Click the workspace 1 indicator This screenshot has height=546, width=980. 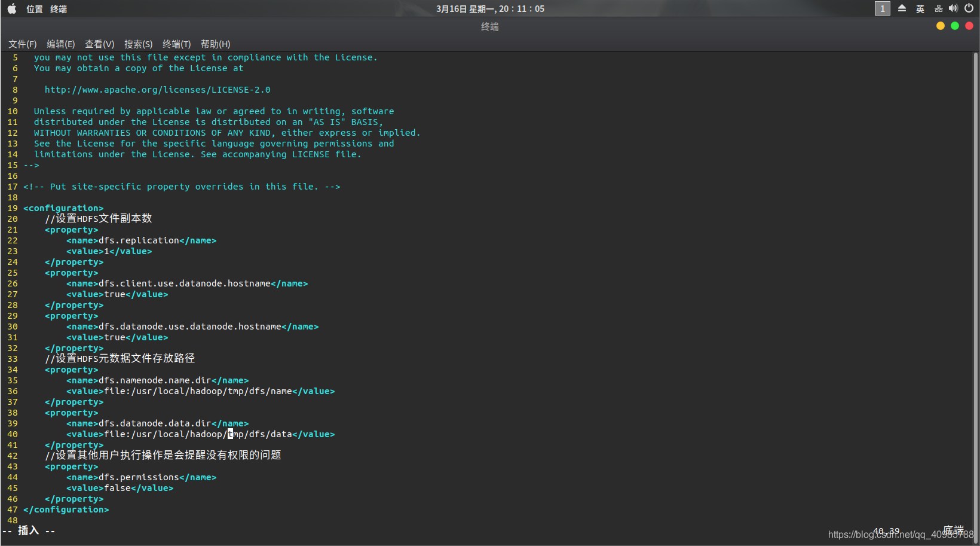(883, 8)
